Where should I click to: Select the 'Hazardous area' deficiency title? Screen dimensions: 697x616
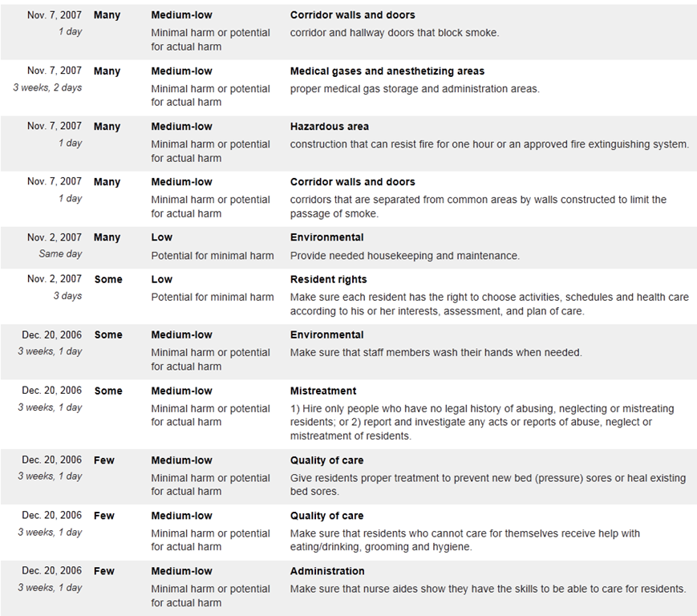point(330,127)
